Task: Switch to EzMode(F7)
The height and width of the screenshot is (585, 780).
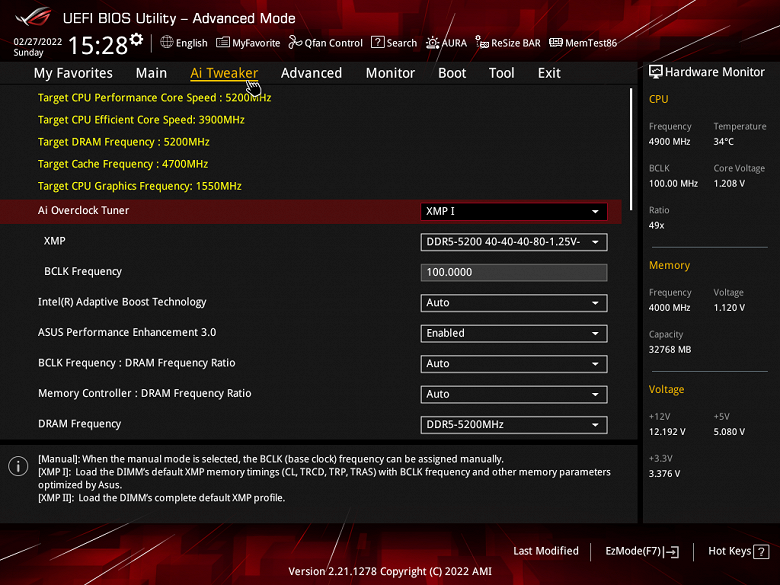Action: point(642,551)
